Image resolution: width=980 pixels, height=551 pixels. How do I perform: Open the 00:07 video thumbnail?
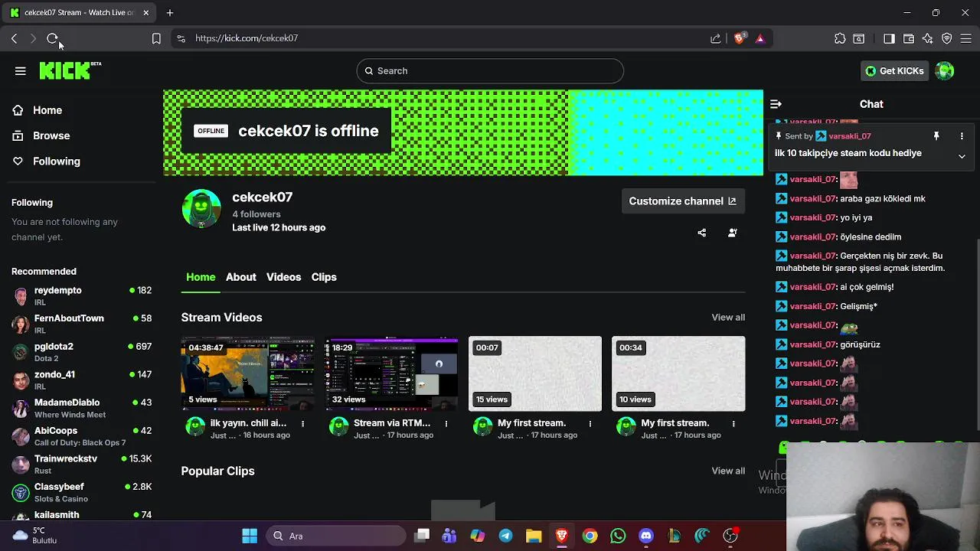[535, 373]
